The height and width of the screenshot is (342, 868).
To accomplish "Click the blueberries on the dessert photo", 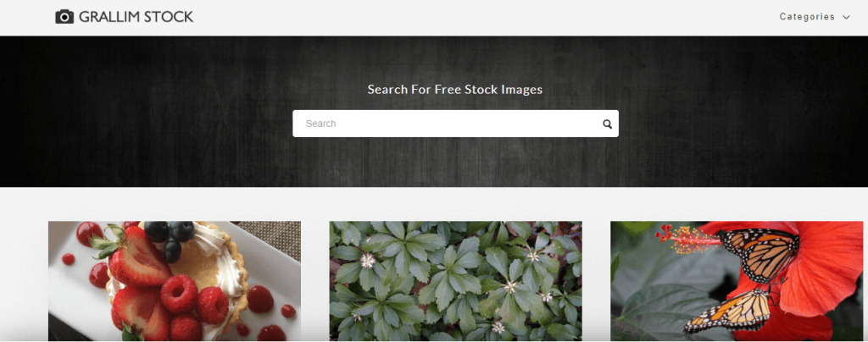I will pos(170,238).
